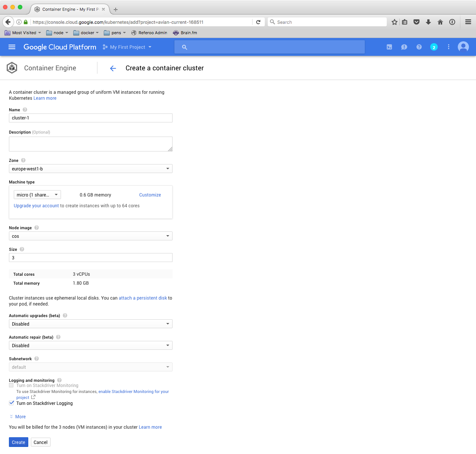The width and height of the screenshot is (476, 454).
Task: Open the feedback alert icon
Action: tap(404, 47)
